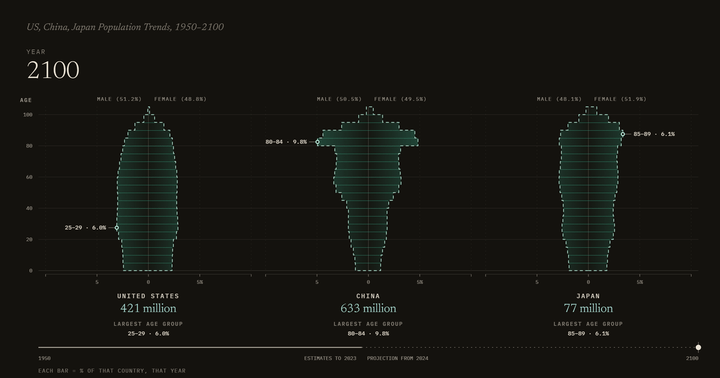
Task: Click 'FEMALE (48.8%)' label above US chart
Action: coord(180,99)
